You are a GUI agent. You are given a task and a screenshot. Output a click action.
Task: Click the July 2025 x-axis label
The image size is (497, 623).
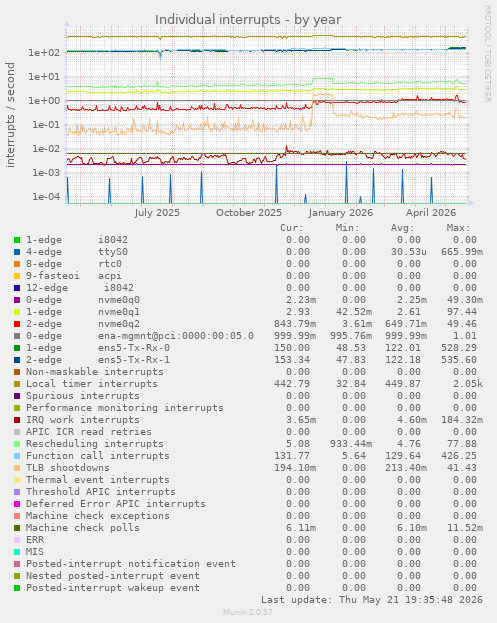[157, 213]
